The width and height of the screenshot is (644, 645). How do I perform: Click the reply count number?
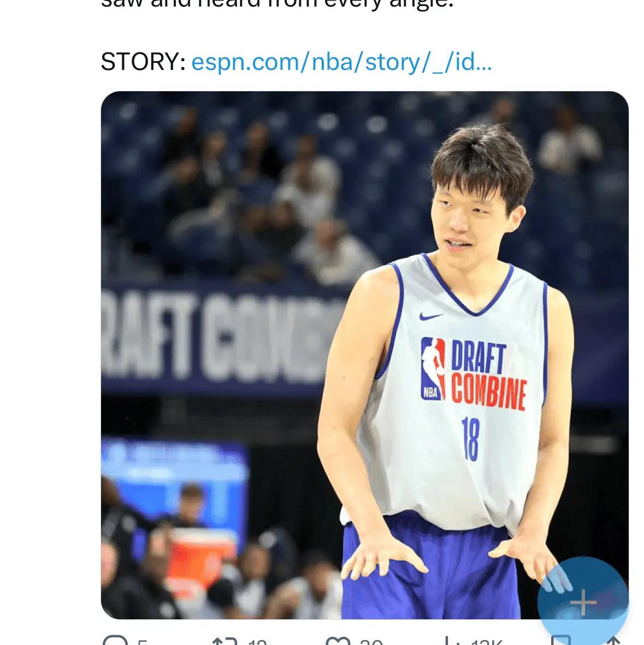tap(142, 642)
